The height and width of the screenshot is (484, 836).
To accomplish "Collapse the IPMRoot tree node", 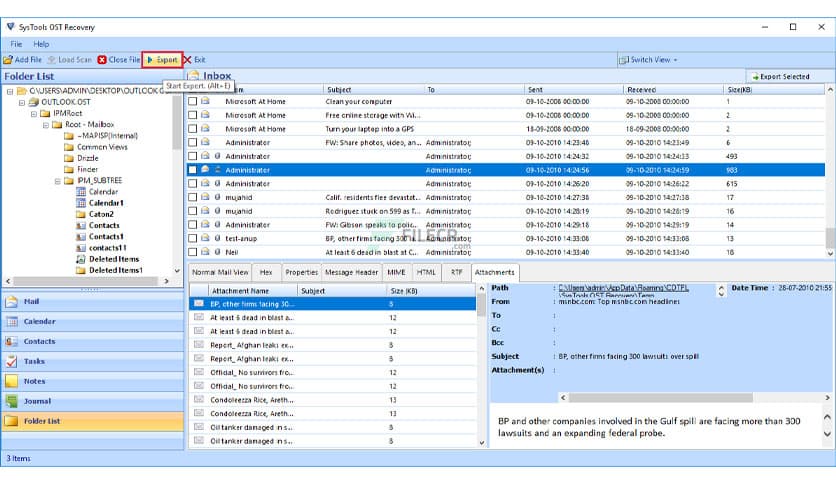I will click(34, 114).
